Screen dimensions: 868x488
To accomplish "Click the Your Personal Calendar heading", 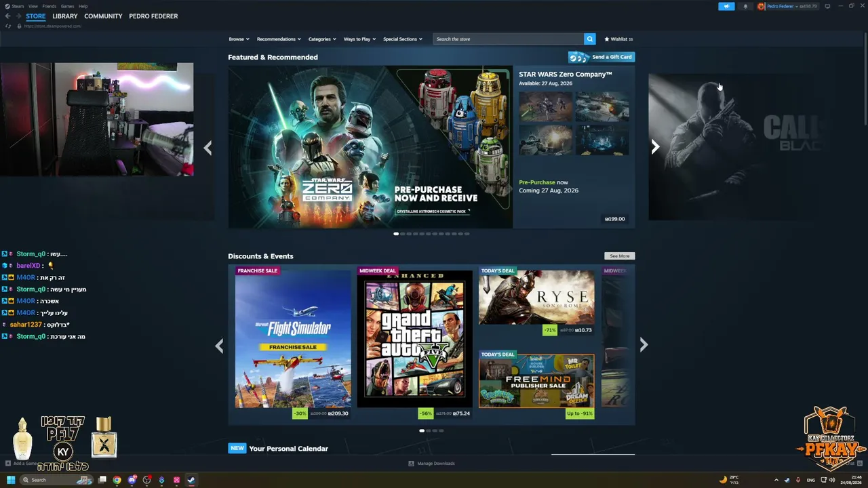I will click(288, 449).
